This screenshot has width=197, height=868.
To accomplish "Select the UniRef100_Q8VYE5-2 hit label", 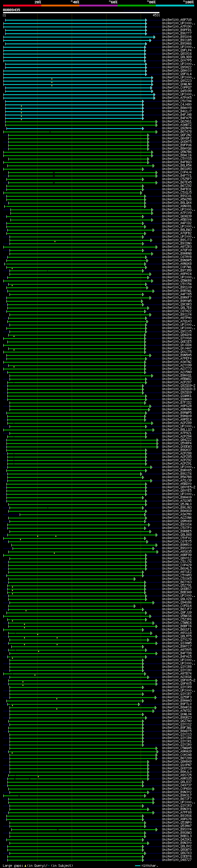I will coord(179,487).
